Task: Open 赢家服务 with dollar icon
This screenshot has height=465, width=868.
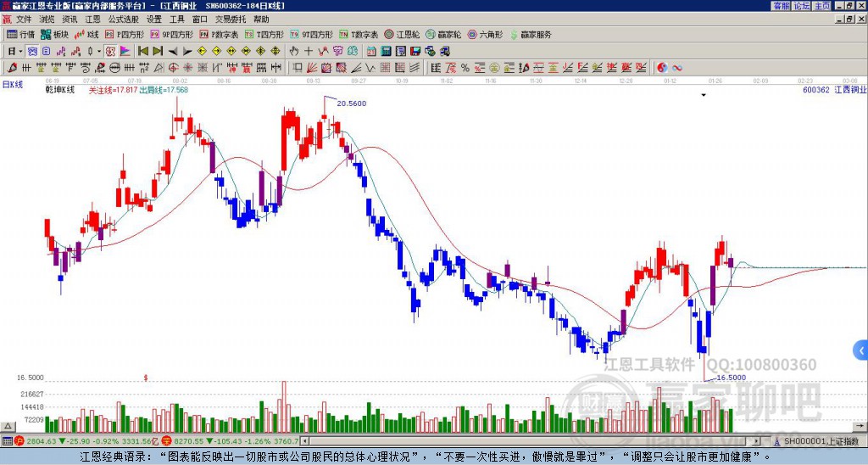Action: [531, 34]
